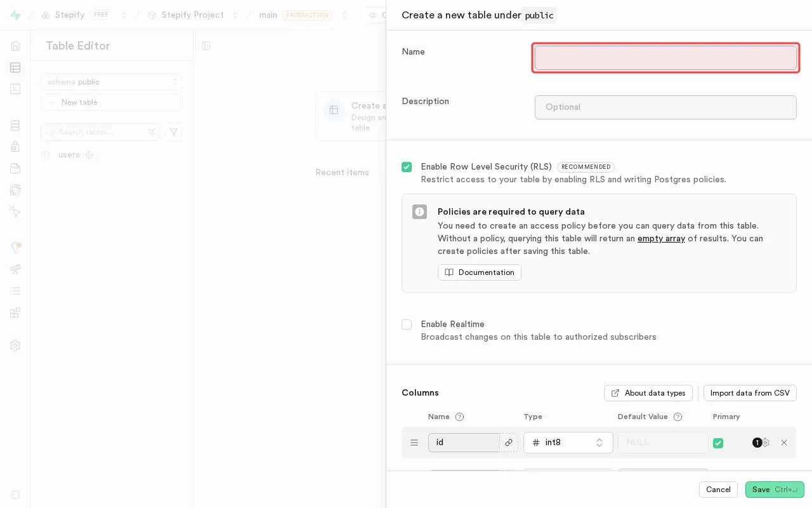Open the Edge Functions sidebar icon
This screenshot has width=812, height=508.
pyautogui.click(x=15, y=190)
